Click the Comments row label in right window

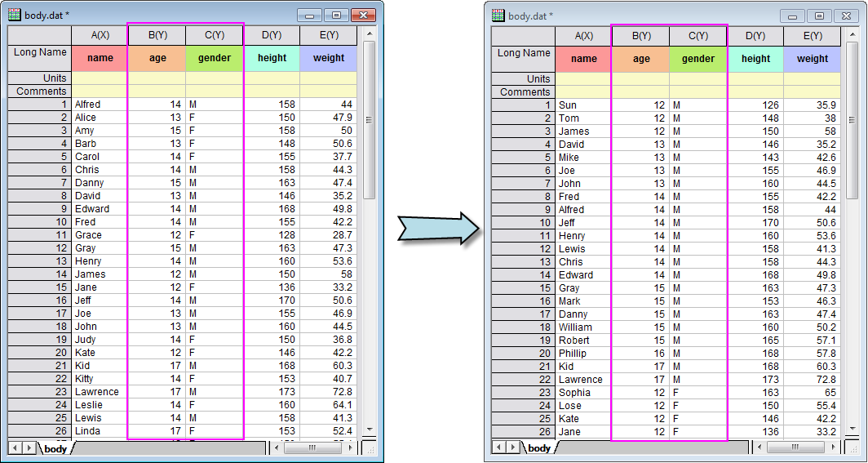pos(523,92)
